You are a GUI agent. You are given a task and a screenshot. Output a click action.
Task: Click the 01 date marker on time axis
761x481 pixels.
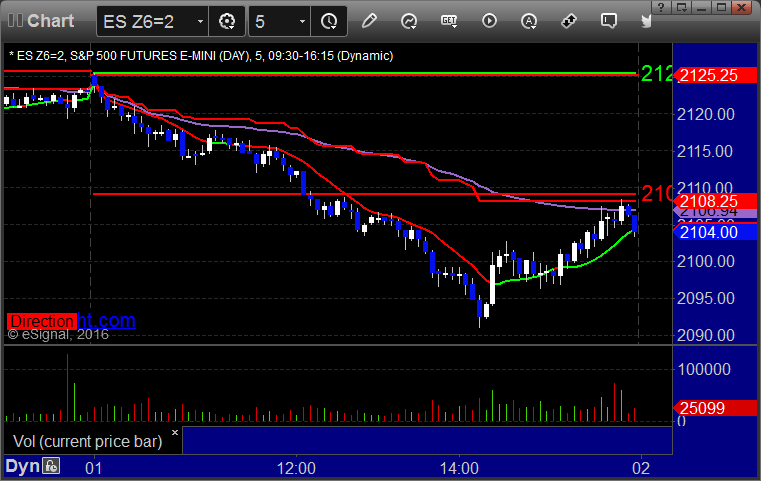(94, 468)
